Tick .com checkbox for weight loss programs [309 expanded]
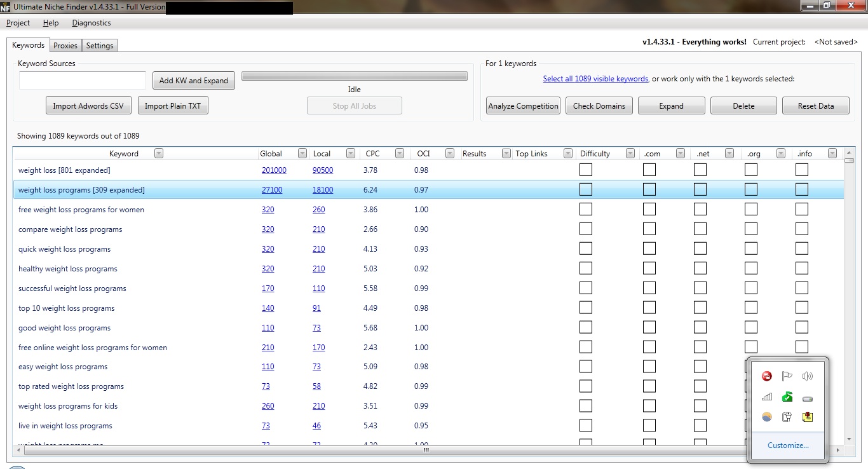This screenshot has height=469, width=868. [x=649, y=189]
